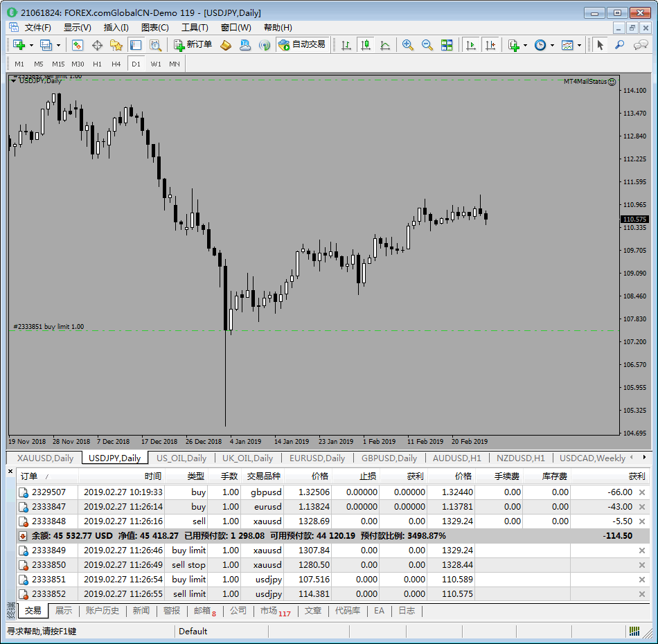
Task: Open the 插入(I) menu
Action: point(116,28)
